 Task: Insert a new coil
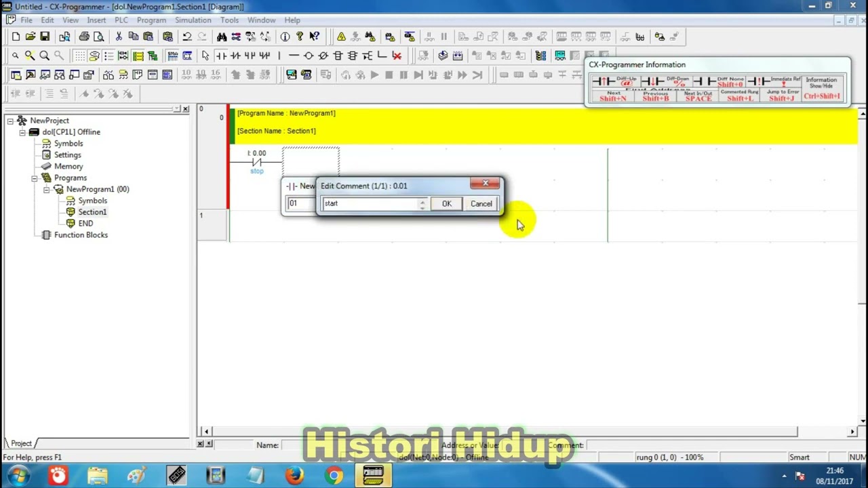tap(309, 56)
